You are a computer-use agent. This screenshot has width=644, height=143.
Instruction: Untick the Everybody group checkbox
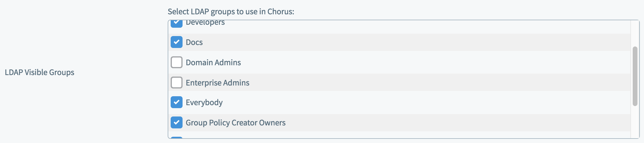(x=177, y=102)
